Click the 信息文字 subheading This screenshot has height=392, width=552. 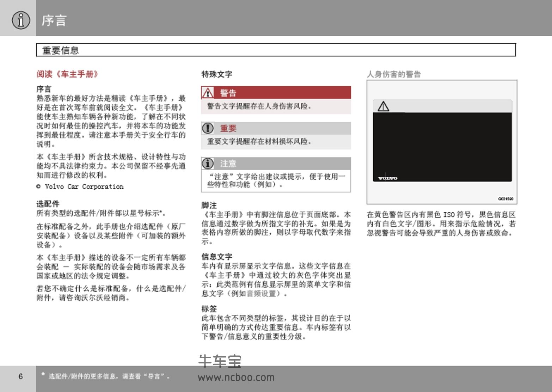(217, 257)
